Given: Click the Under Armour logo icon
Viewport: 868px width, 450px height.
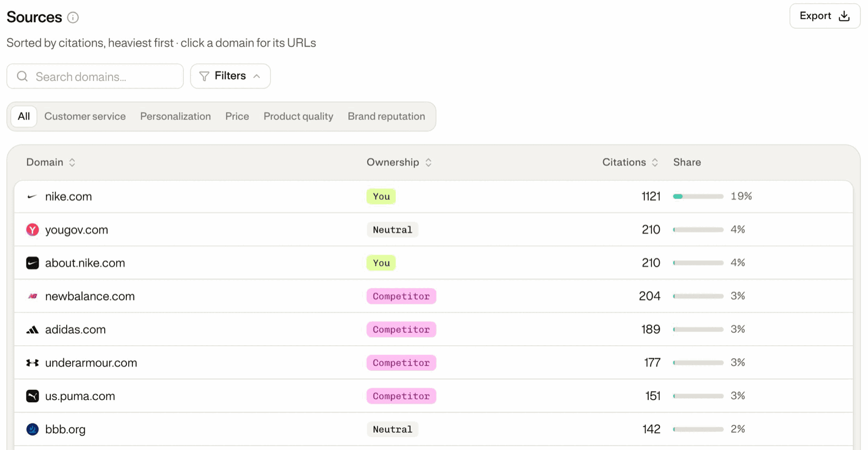Looking at the screenshot, I should [33, 363].
